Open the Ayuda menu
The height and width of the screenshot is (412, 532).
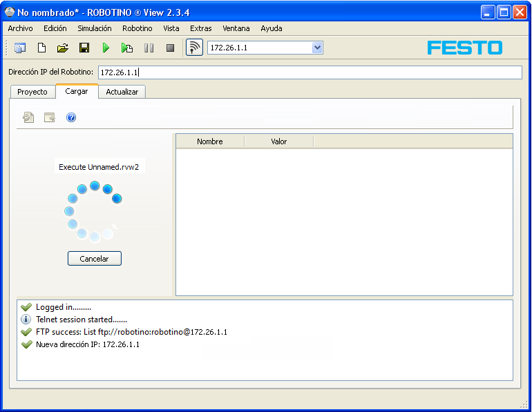(x=271, y=28)
